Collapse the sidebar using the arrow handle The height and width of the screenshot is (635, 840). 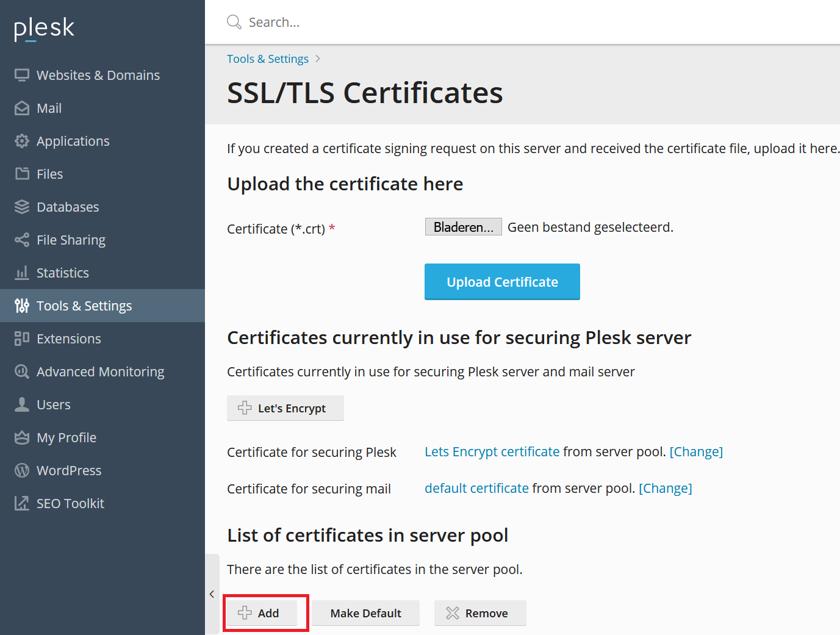click(x=212, y=594)
